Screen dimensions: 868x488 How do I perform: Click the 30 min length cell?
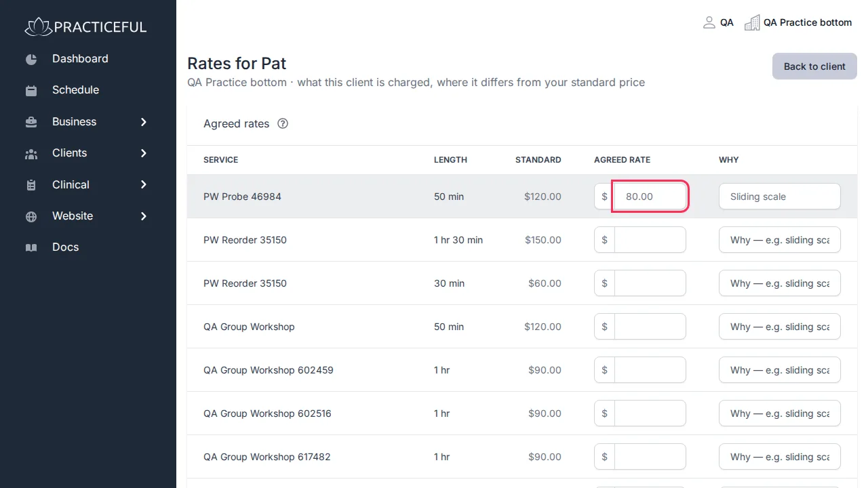[449, 283]
